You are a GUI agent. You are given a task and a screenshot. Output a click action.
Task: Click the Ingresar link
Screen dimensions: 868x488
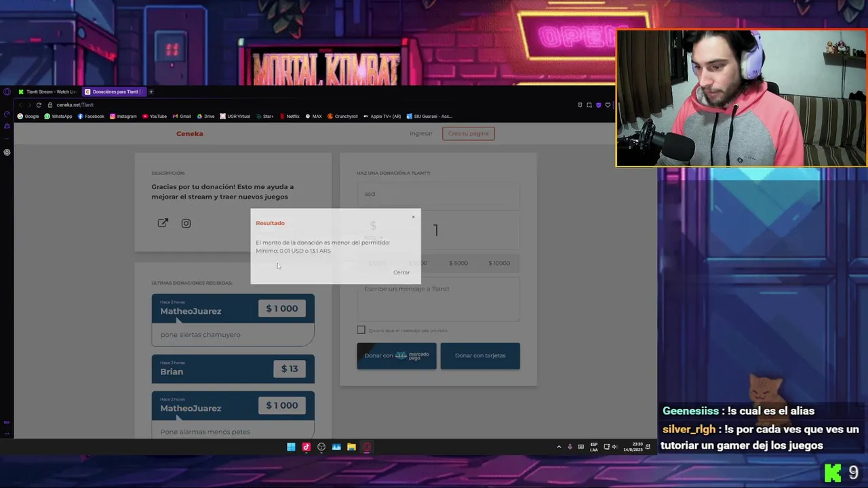421,134
